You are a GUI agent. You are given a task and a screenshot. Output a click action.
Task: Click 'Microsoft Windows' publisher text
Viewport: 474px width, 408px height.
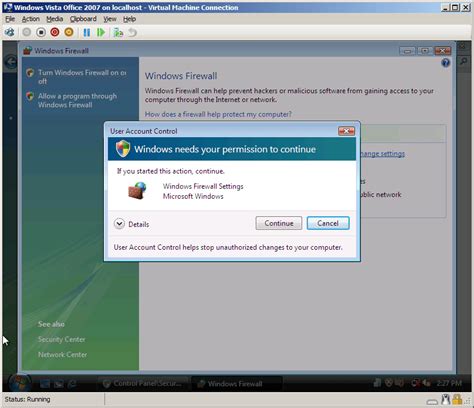pyautogui.click(x=193, y=196)
